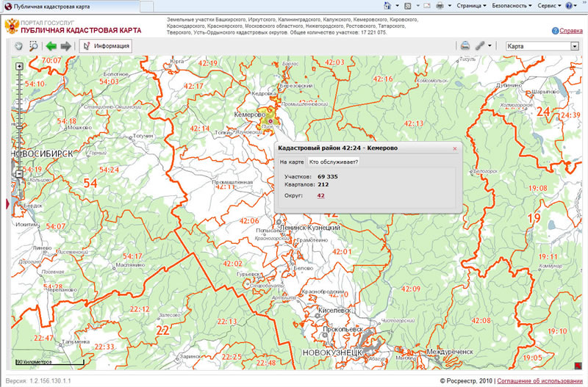Activate the Информация tool button
The image size is (588, 387).
tap(106, 46)
